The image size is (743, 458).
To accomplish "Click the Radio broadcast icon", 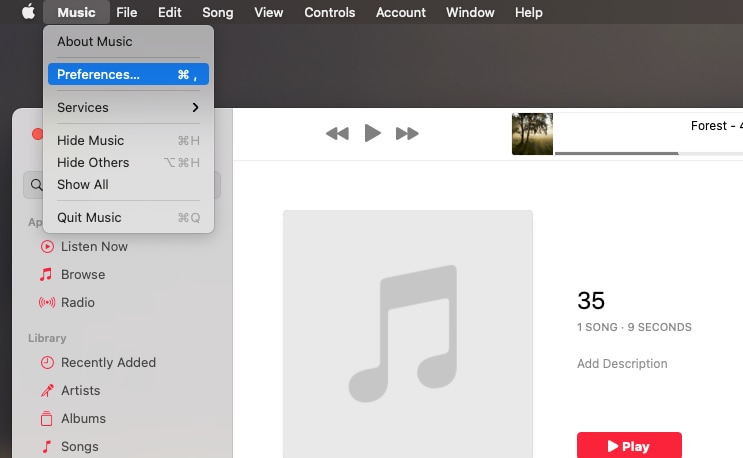I will 47,302.
